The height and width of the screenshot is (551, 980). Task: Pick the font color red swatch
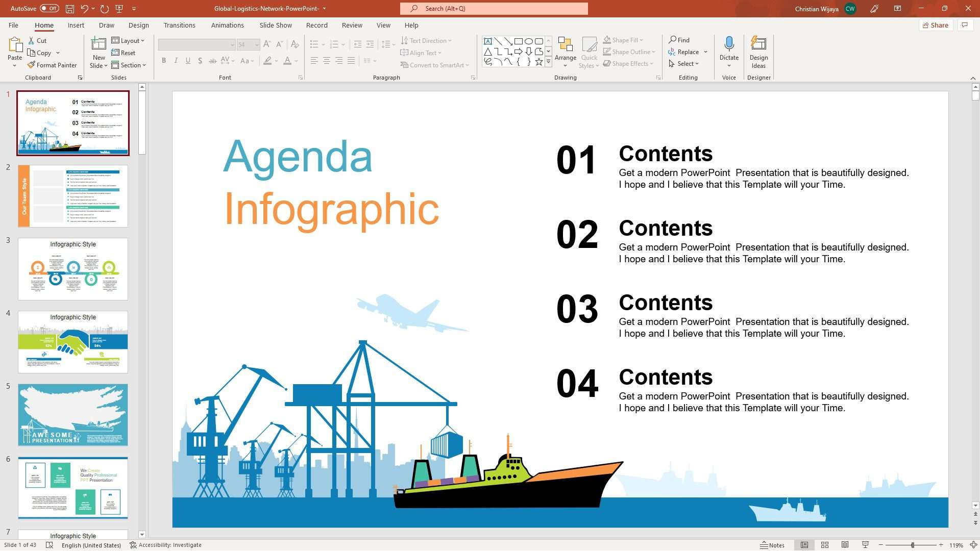(x=287, y=61)
